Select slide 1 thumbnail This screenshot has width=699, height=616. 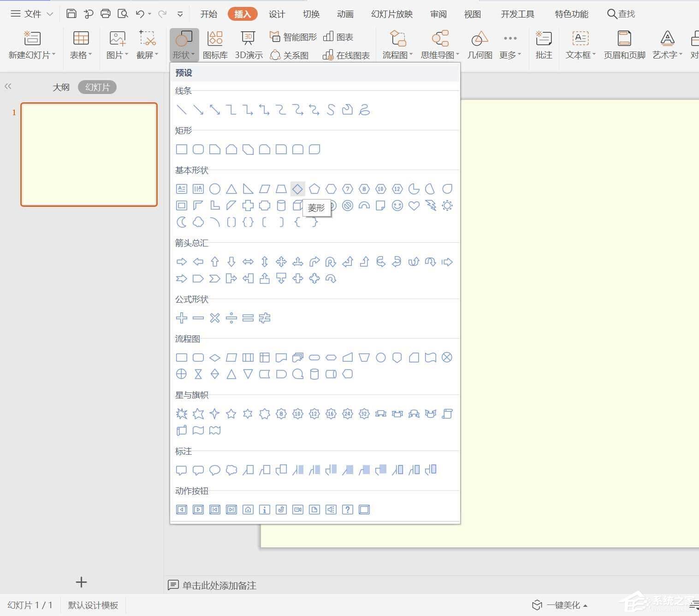pos(89,154)
